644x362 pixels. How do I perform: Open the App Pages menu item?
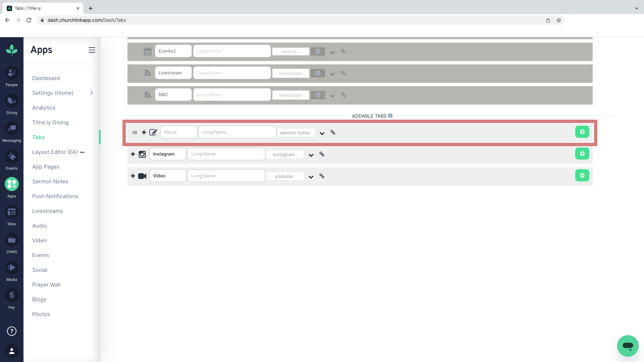click(x=46, y=167)
